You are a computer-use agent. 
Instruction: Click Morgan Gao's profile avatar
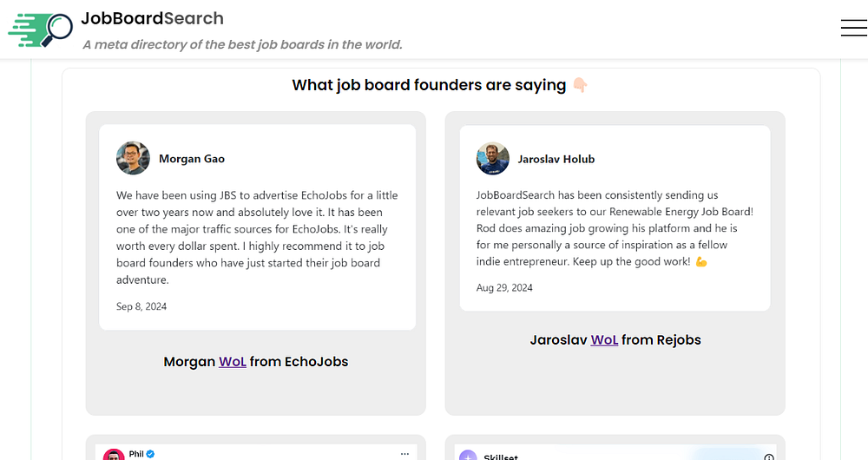[x=133, y=159]
